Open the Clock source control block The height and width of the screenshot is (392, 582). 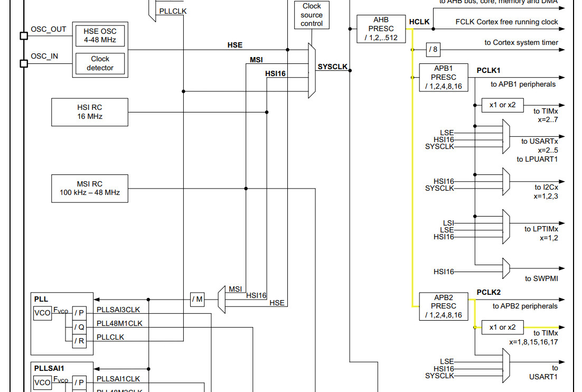(x=311, y=15)
